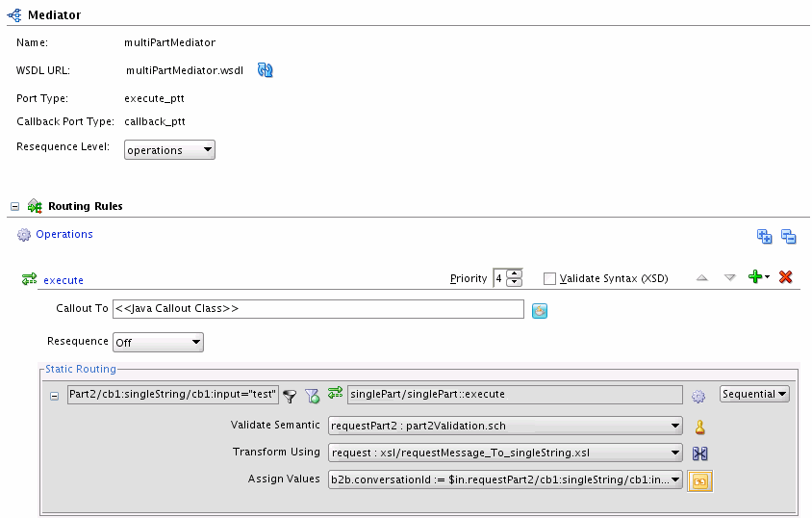Click the expand all operations icon

point(764,236)
